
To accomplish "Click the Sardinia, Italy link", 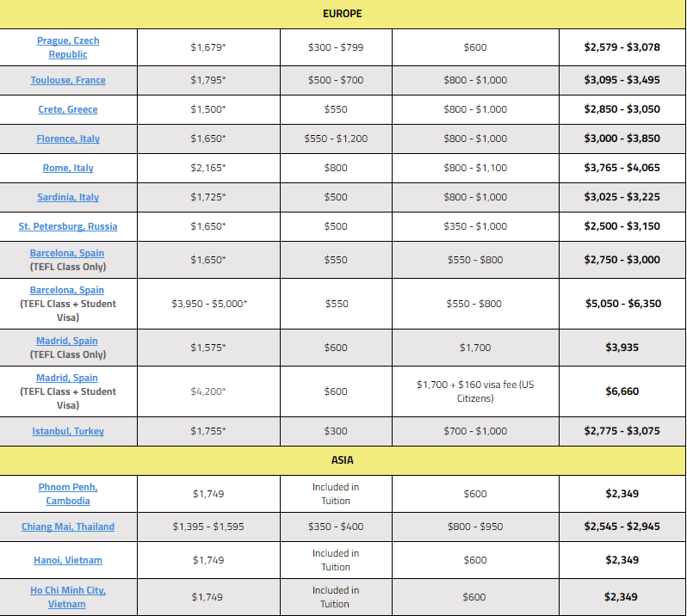I will click(x=68, y=197).
